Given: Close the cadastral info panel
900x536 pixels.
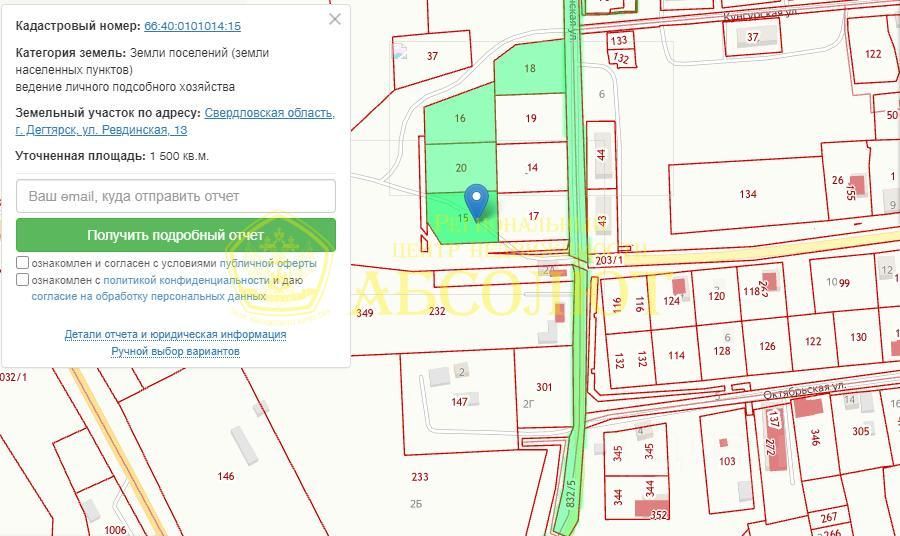Looking at the screenshot, I should (335, 19).
